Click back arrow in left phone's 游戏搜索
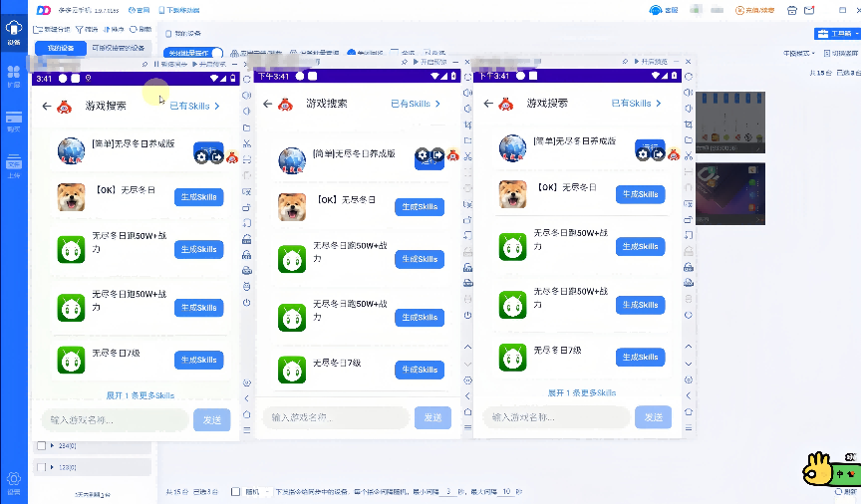Screen dimensions: 861x504 [x=47, y=106]
